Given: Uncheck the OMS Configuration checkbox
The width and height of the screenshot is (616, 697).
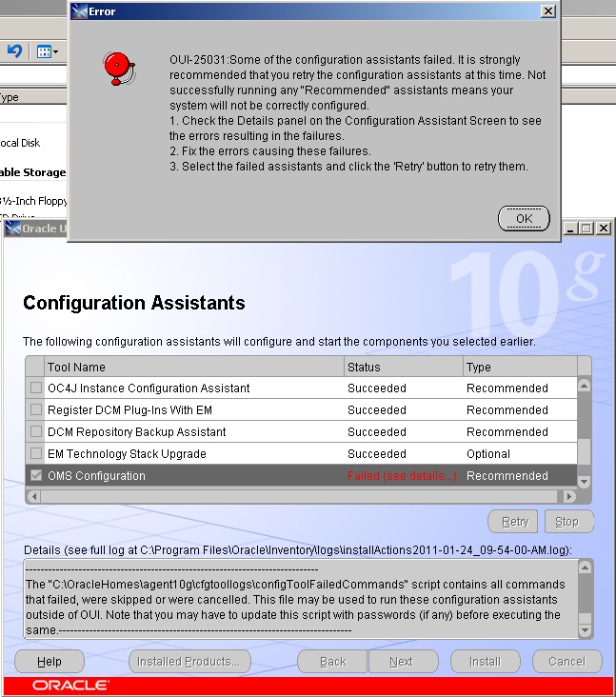Looking at the screenshot, I should 36,476.
